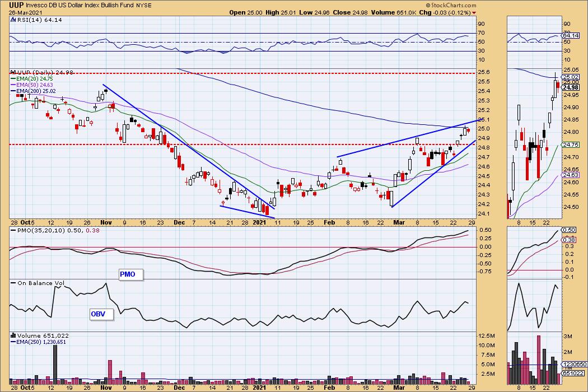Click the small line icon before RSI(14)
Viewport: 588px width, 392px height.
pyautogui.click(x=13, y=20)
